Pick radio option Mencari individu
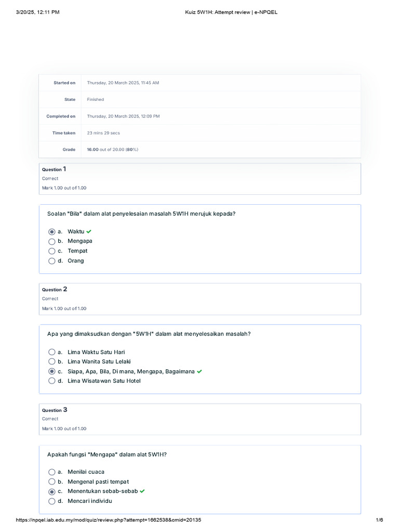 (x=52, y=501)
